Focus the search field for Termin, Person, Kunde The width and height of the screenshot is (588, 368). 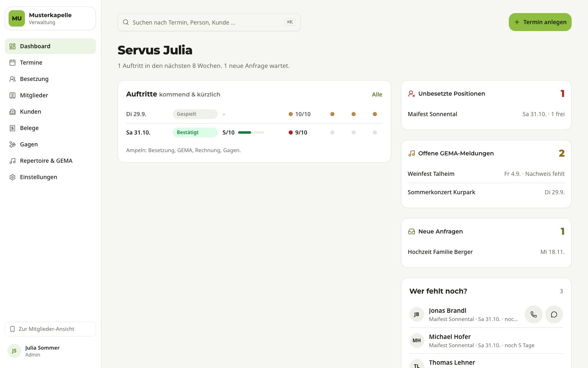pyautogui.click(x=209, y=22)
